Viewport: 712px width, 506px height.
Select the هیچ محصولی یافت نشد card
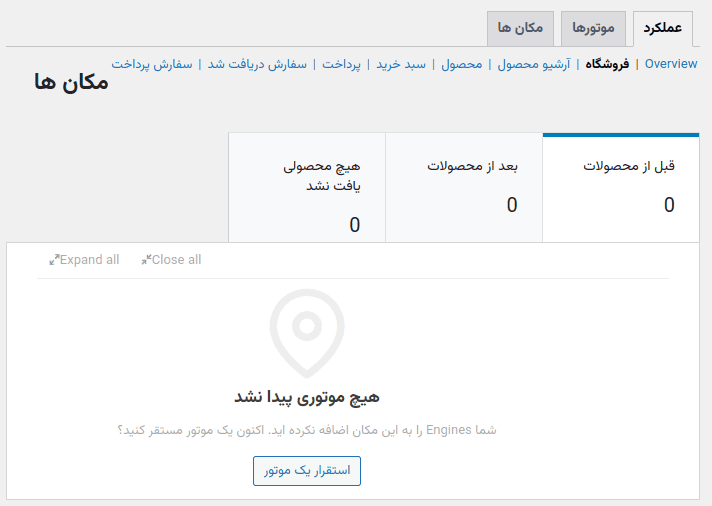coord(307,188)
